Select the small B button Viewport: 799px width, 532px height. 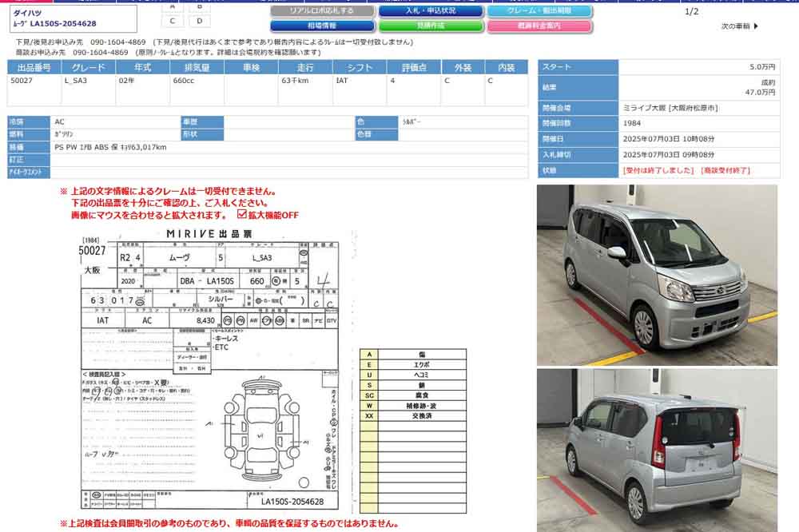(200, 6)
